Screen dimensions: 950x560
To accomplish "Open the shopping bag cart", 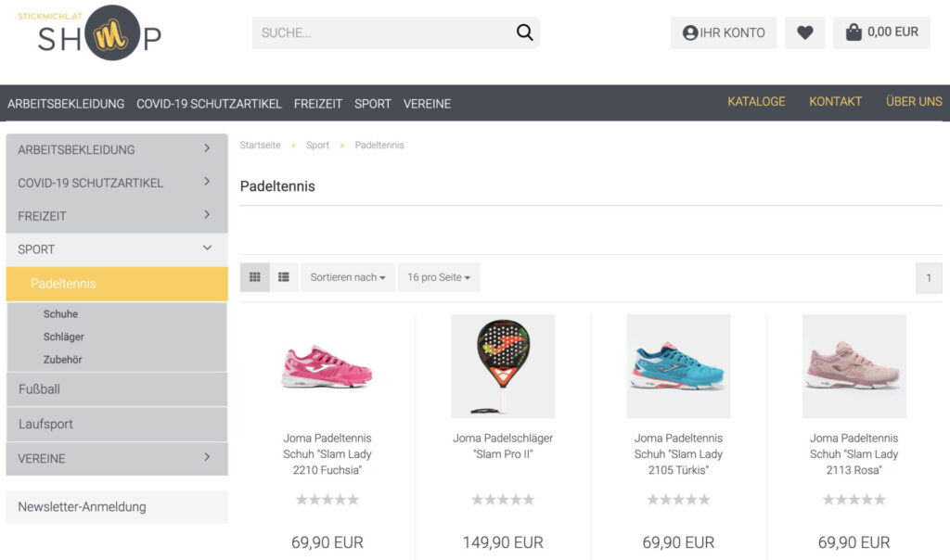I will coord(881,32).
